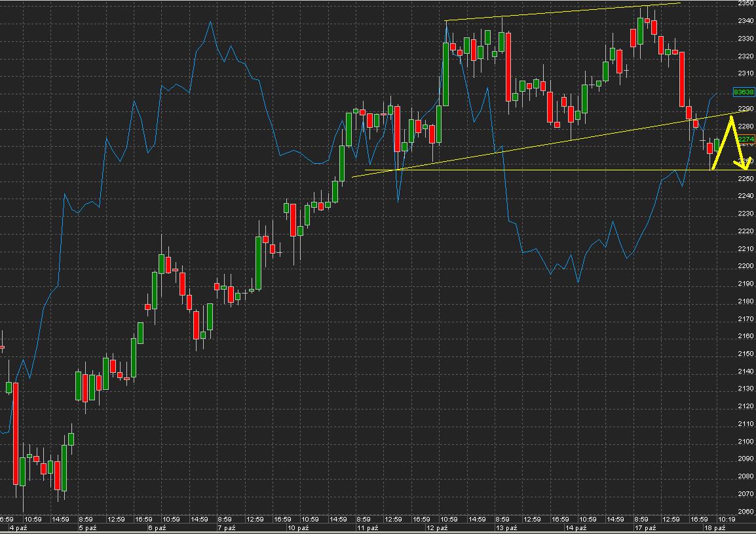The height and width of the screenshot is (534, 756).
Task: Select the '12 paź' date label
Action: pyautogui.click(x=437, y=528)
